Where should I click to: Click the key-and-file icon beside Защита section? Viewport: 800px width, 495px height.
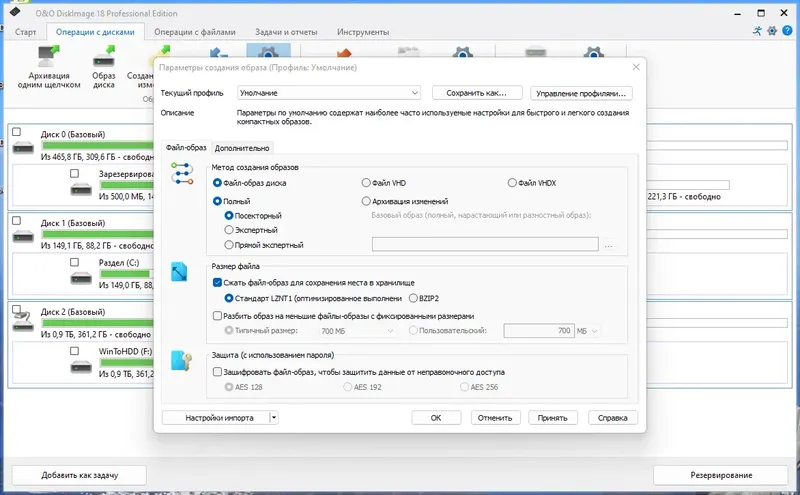coord(181,361)
